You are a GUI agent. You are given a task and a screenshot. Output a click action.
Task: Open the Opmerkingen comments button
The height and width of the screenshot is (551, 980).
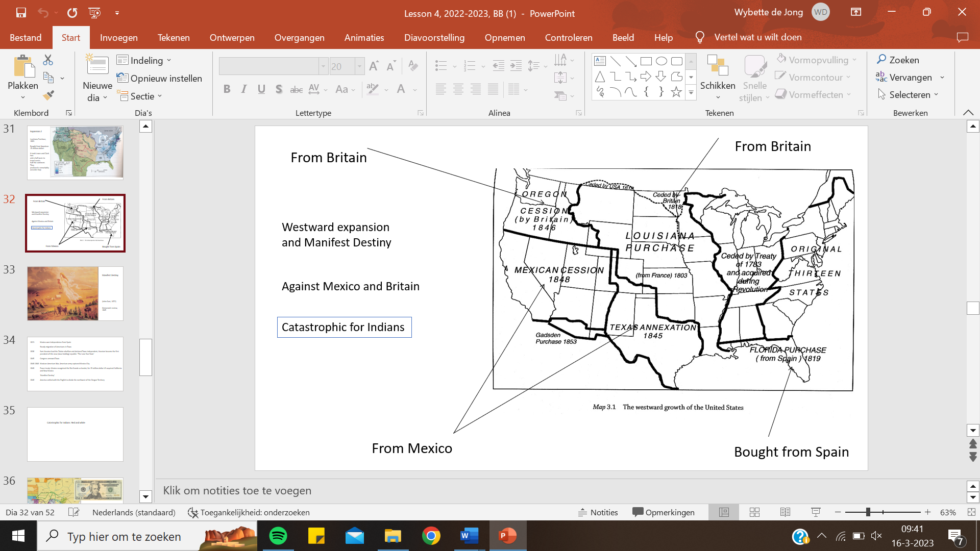pos(664,512)
